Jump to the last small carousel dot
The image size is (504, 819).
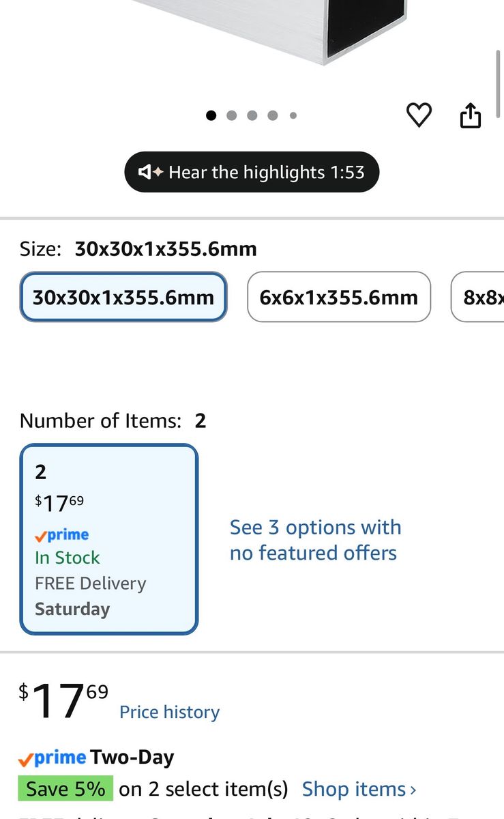tap(293, 115)
